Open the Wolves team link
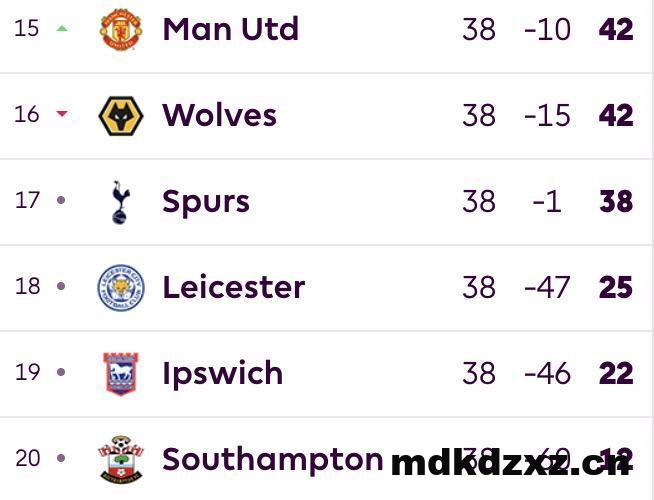 [x=219, y=115]
